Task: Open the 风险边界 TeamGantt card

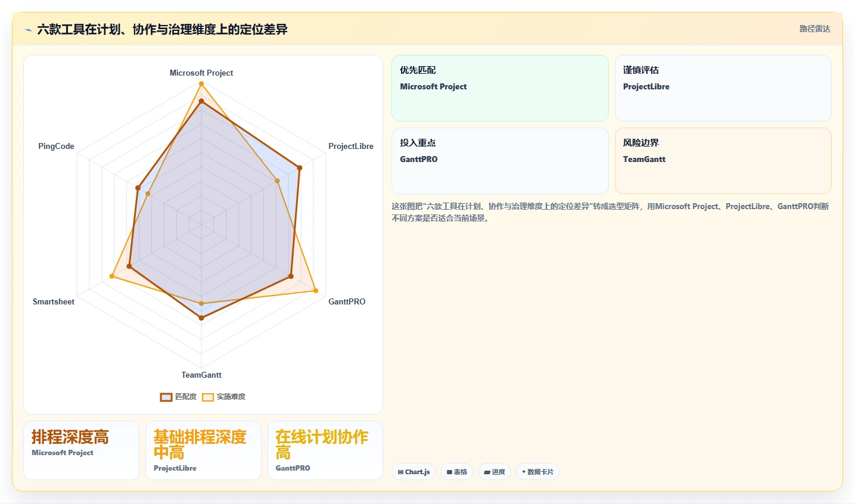Action: (723, 161)
